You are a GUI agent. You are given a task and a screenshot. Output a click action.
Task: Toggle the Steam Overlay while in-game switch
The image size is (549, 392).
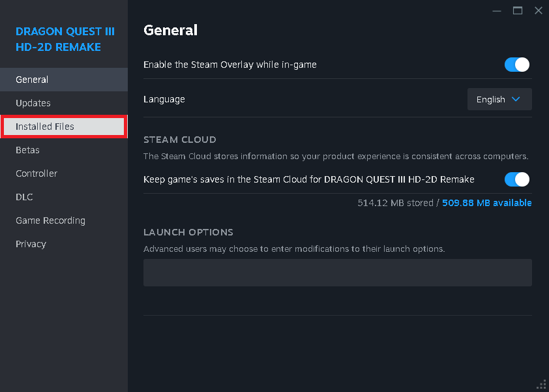[x=516, y=65]
